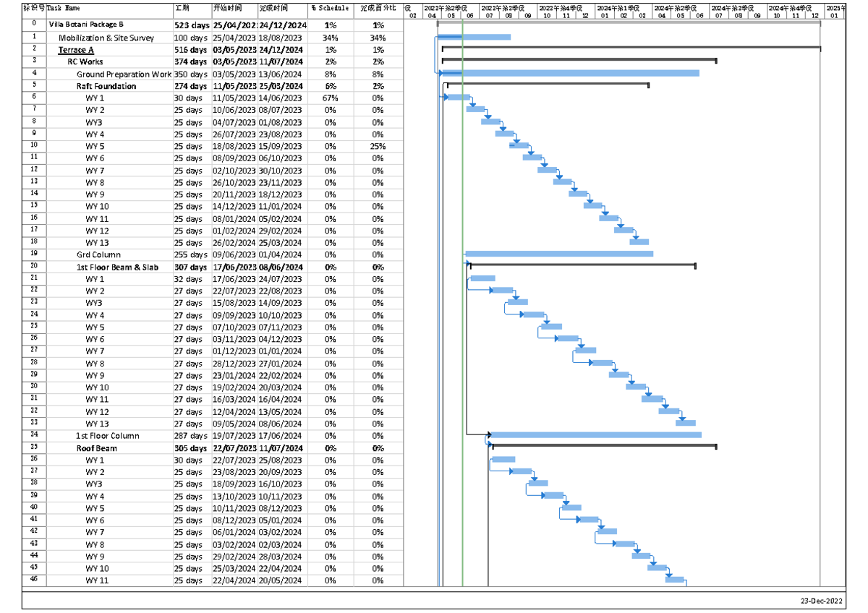The image size is (868, 613).
Task: Click the "307 days" duration cell
Action: tap(190, 267)
